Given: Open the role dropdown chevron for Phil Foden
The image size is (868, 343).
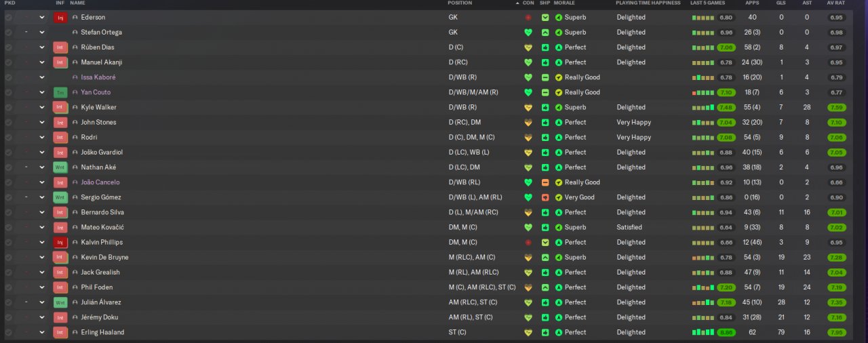Looking at the screenshot, I should click(x=41, y=287).
